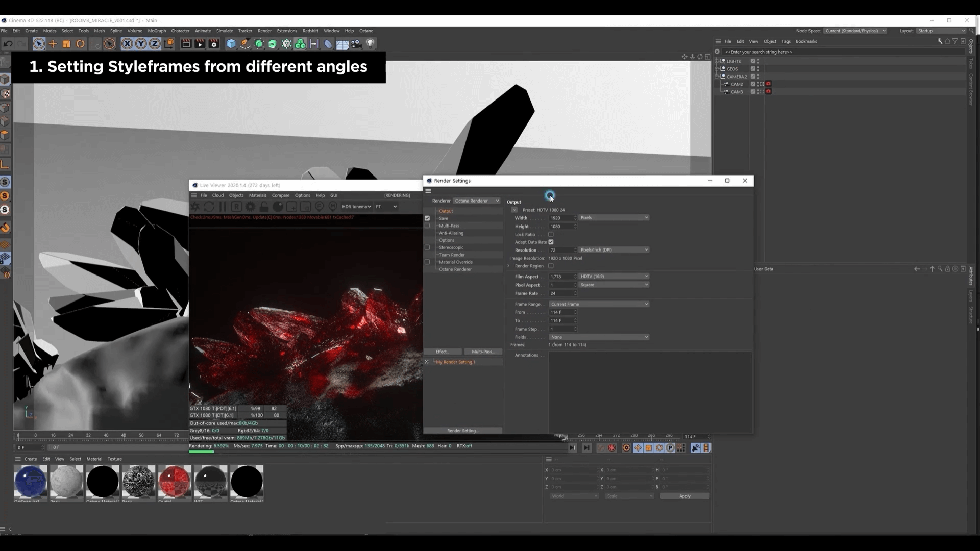Click the Multi-Pass... button
980x551 pixels.
[x=482, y=352]
